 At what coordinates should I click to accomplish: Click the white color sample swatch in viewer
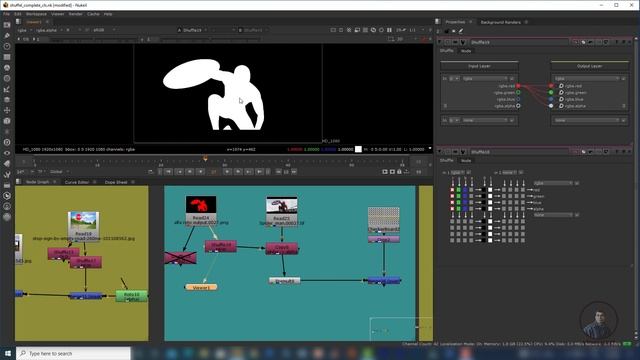tap(358, 149)
